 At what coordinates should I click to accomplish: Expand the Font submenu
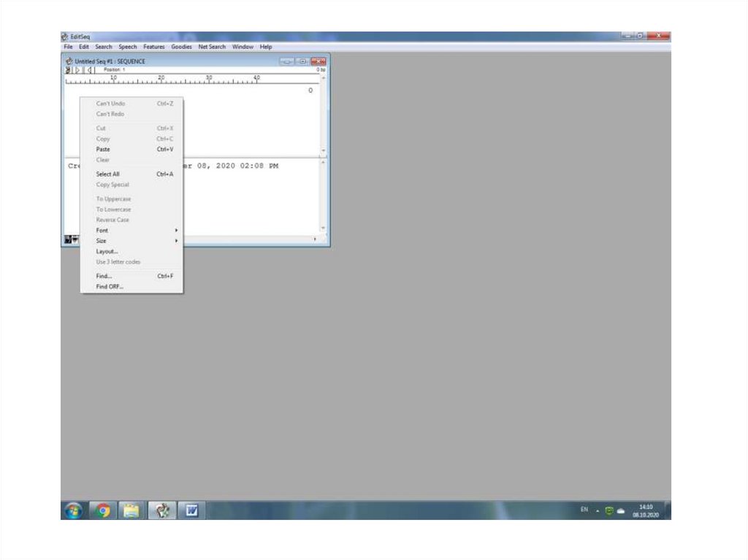(x=132, y=231)
